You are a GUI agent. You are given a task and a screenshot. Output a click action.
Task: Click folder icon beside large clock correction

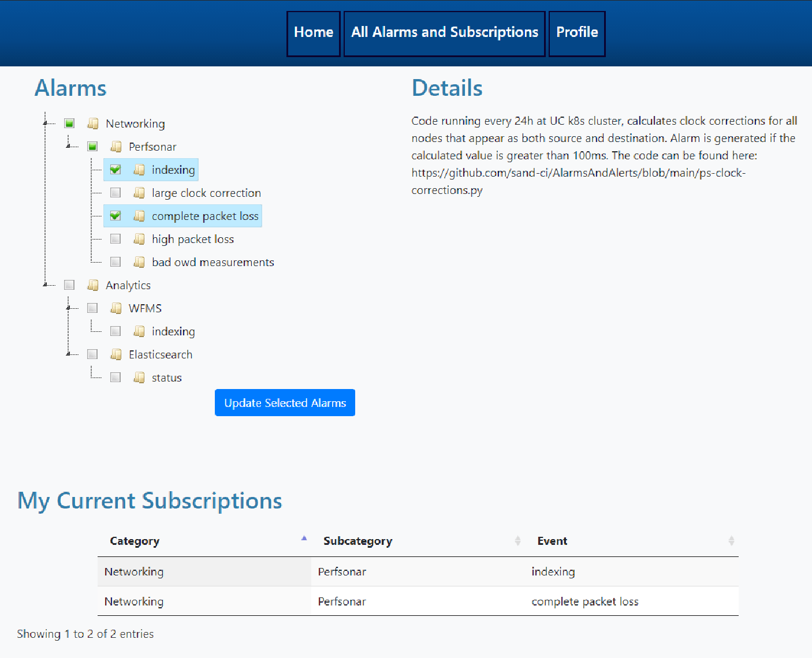(139, 193)
